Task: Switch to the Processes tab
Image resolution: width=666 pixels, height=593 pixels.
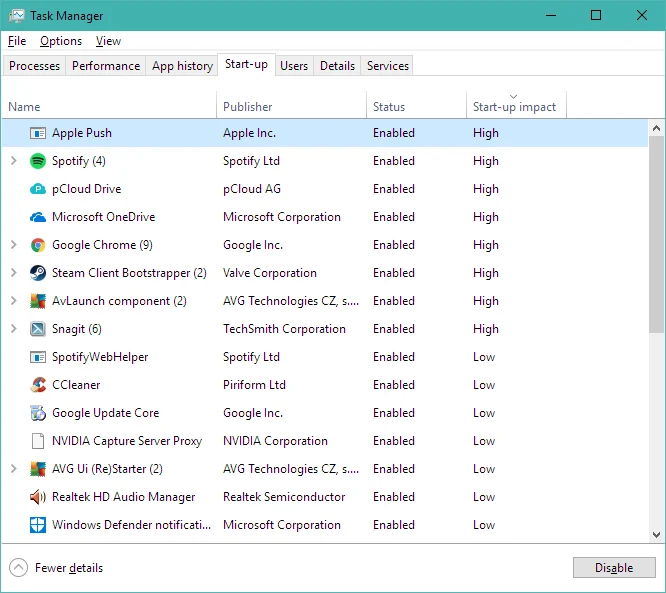Action: (34, 66)
